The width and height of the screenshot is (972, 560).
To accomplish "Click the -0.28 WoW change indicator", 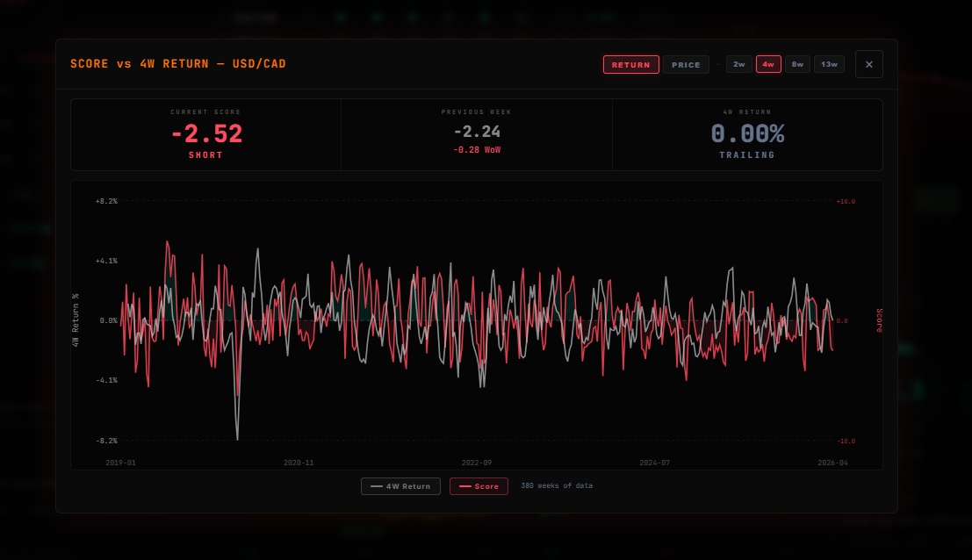I will tap(476, 149).
